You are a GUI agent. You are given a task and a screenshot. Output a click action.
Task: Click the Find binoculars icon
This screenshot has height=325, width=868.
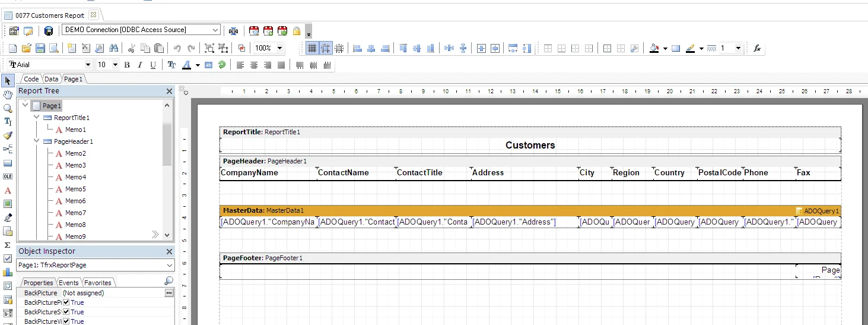point(114,48)
